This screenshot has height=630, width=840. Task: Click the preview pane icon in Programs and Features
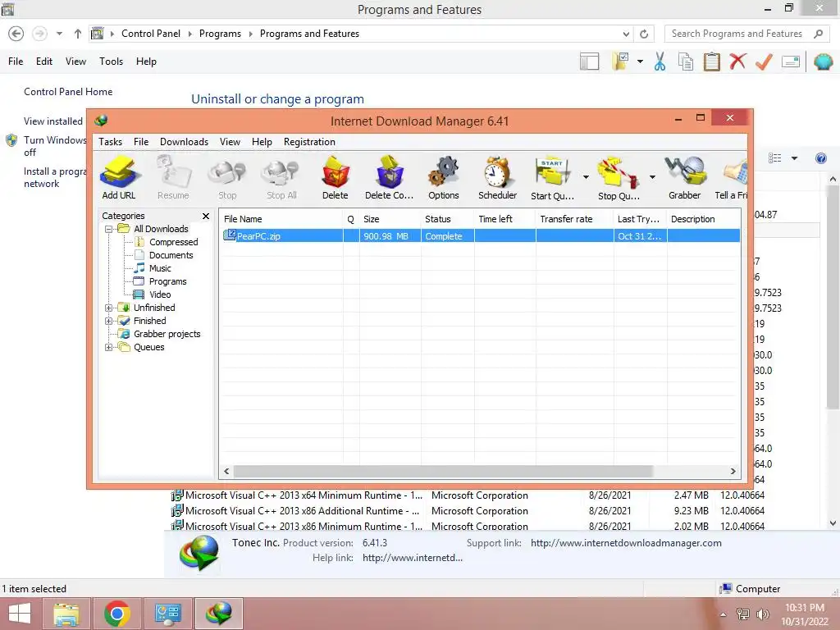coord(589,62)
